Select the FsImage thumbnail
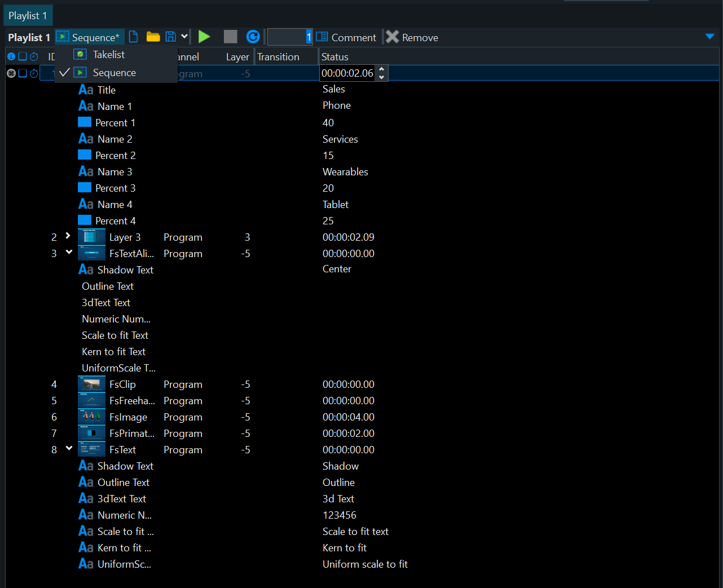This screenshot has height=588, width=723. pyautogui.click(x=91, y=417)
